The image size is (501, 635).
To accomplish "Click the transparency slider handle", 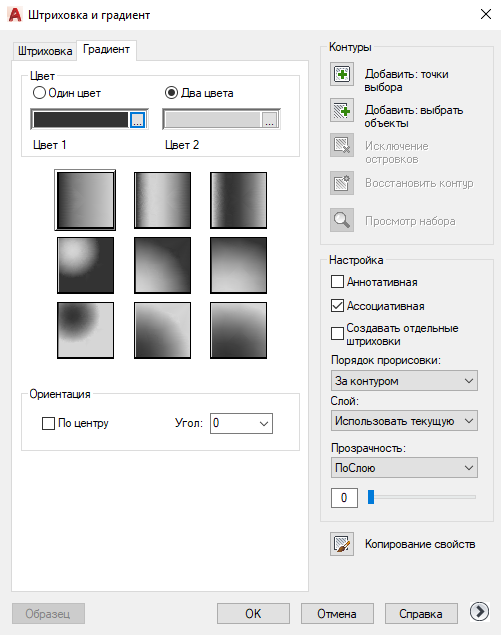I will point(371,497).
